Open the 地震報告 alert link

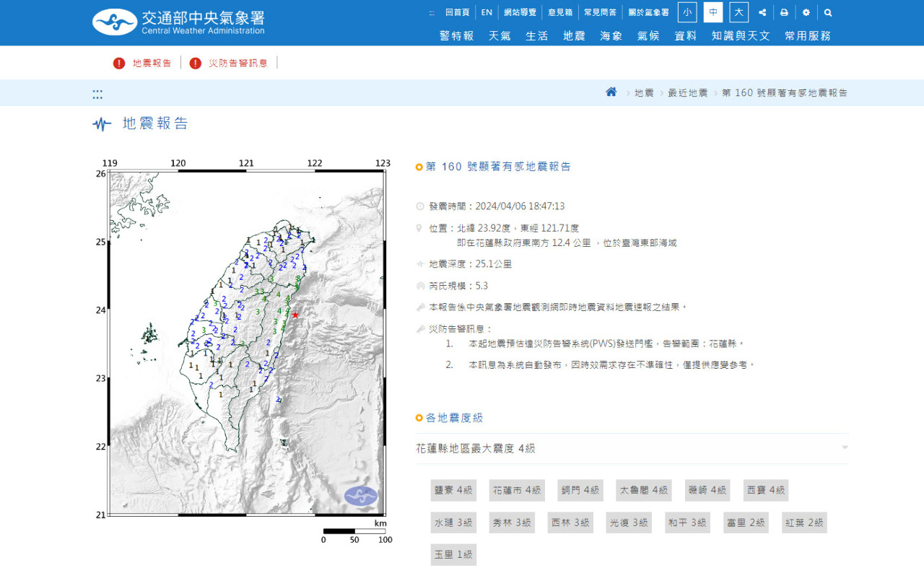pos(152,63)
